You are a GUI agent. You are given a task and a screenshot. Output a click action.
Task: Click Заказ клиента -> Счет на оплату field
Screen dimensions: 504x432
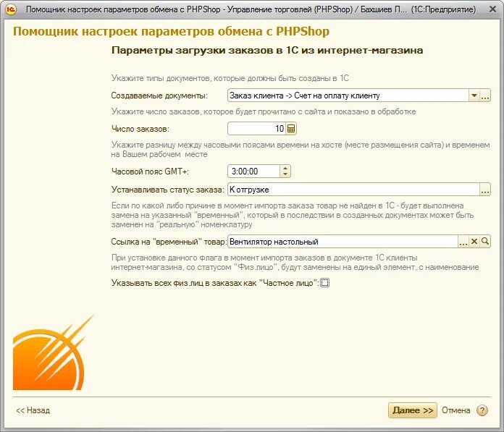[x=348, y=96]
